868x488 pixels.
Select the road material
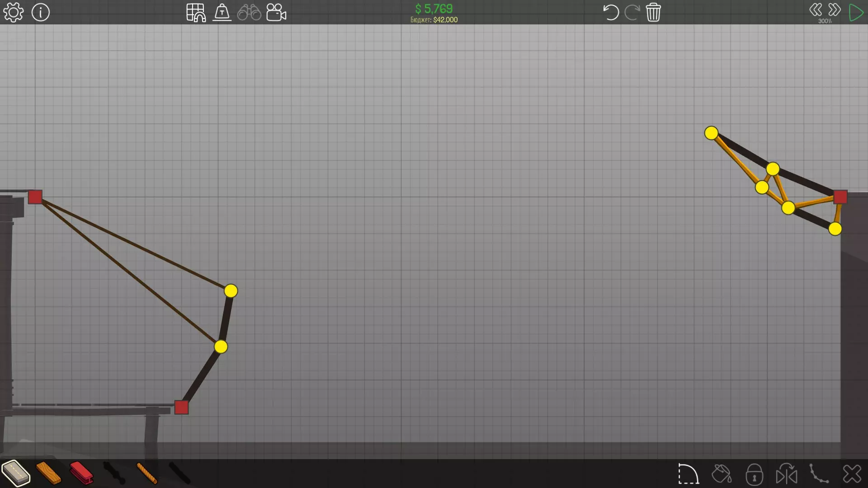16,473
